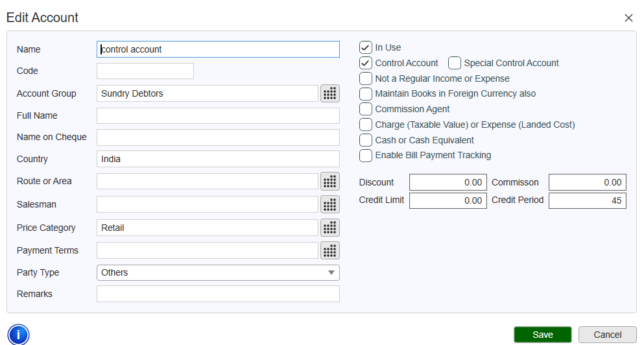Viewport: 644px width, 345px height.
Task: Open Salesman lookup grid icon
Action: (330, 205)
